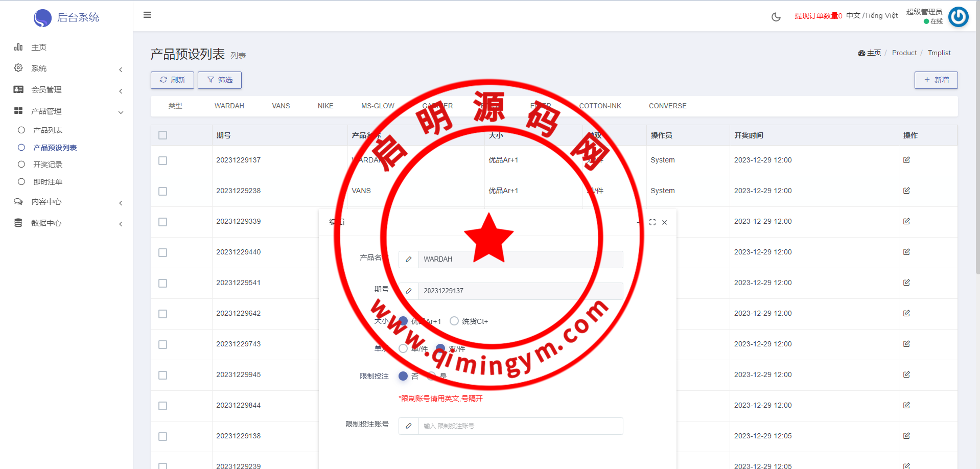Open the 主页 dashboard sidebar icon
980x469 pixels.
18,47
